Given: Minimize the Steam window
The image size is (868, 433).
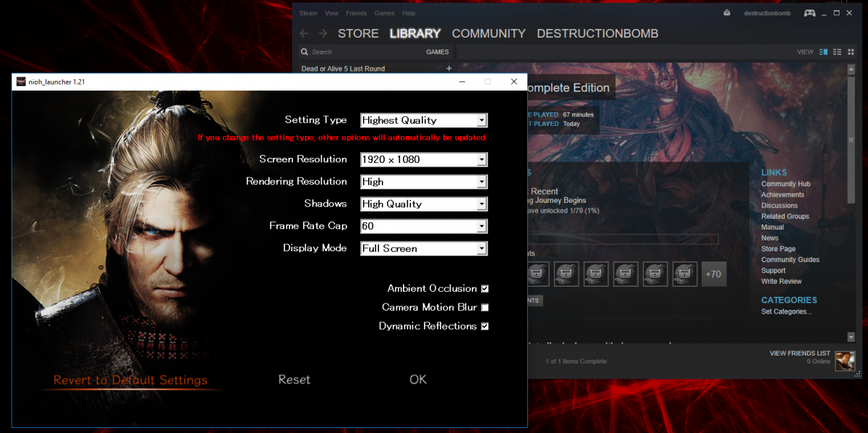Looking at the screenshot, I should (x=825, y=13).
